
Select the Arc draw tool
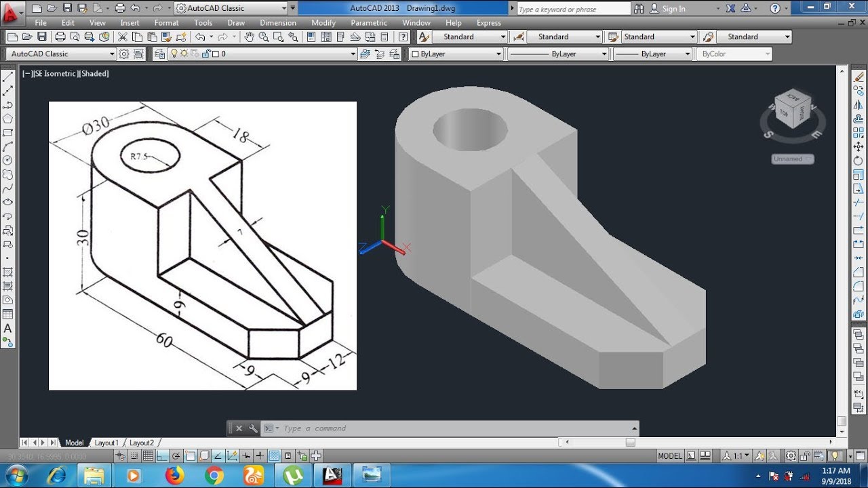8,146
